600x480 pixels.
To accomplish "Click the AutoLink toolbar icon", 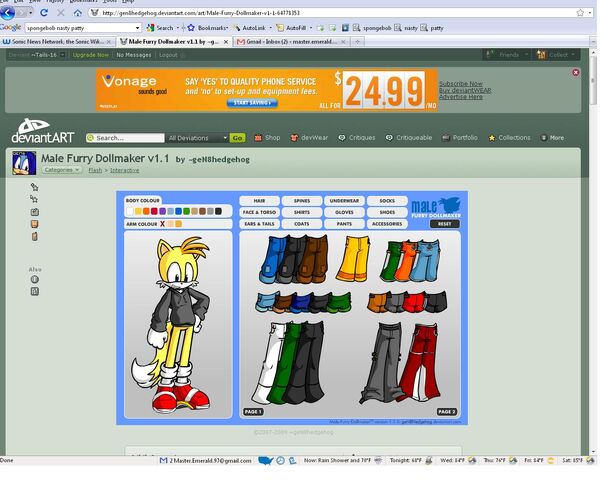I will (237, 28).
